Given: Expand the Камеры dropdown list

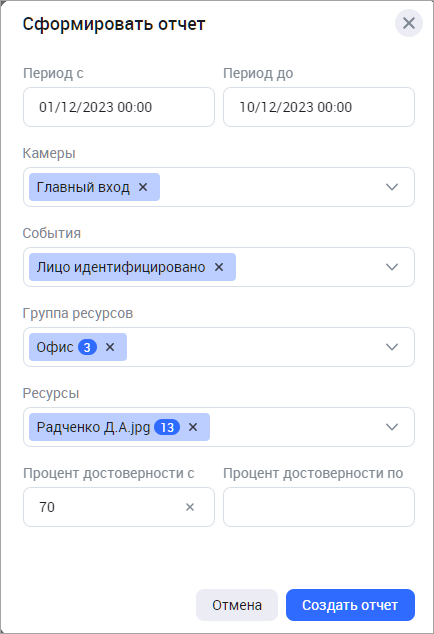Looking at the screenshot, I should pos(392,187).
